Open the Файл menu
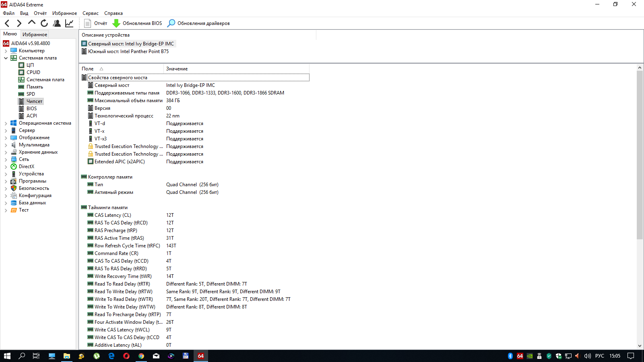Image resolution: width=644 pixels, height=362 pixels. point(8,13)
